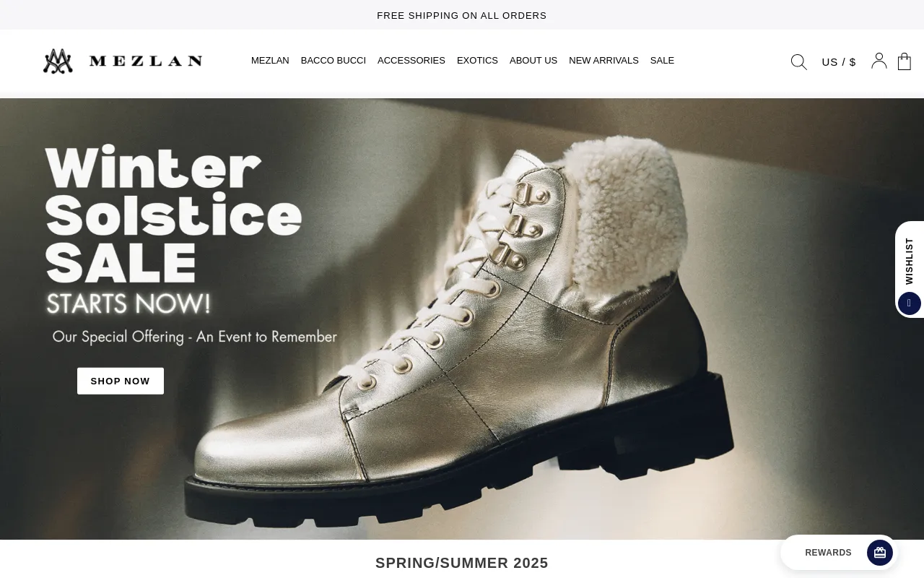Open the SALE navigation link

click(662, 61)
